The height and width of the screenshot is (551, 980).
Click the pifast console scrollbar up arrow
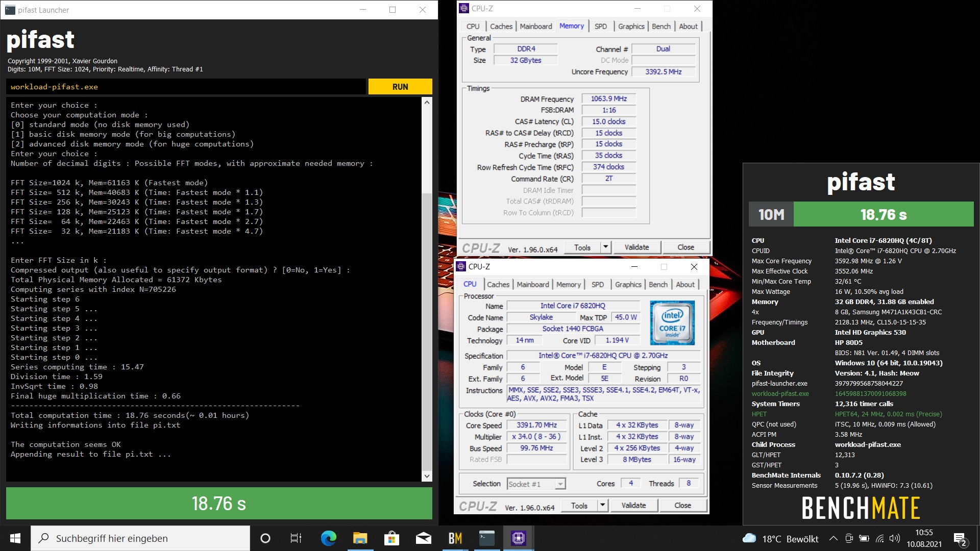point(427,103)
